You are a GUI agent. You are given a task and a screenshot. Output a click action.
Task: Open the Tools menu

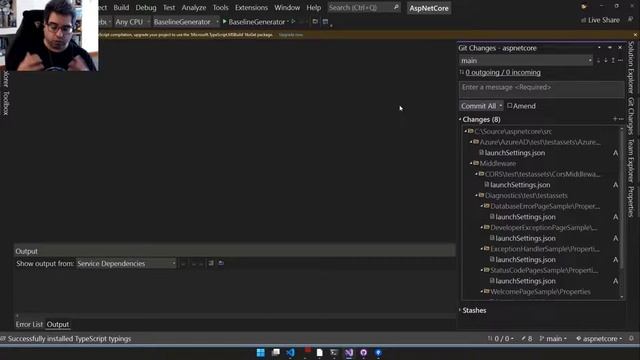click(220, 8)
